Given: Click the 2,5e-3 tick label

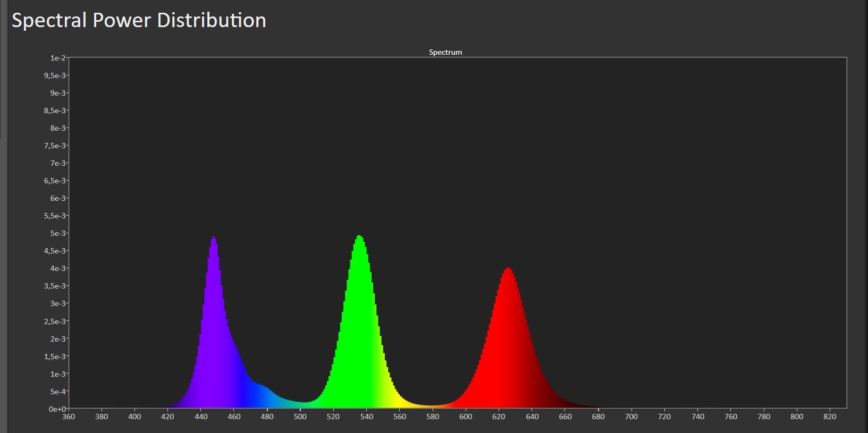Looking at the screenshot, I should 56,321.
